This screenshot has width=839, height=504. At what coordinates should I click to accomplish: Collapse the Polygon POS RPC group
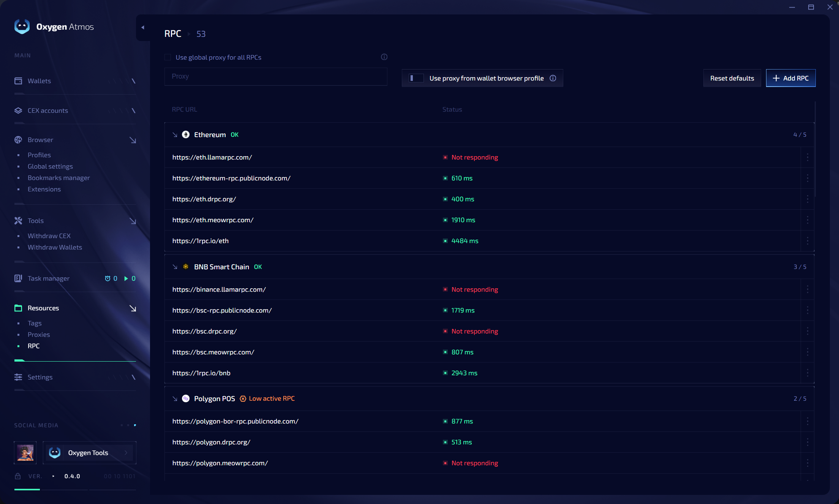pyautogui.click(x=175, y=399)
